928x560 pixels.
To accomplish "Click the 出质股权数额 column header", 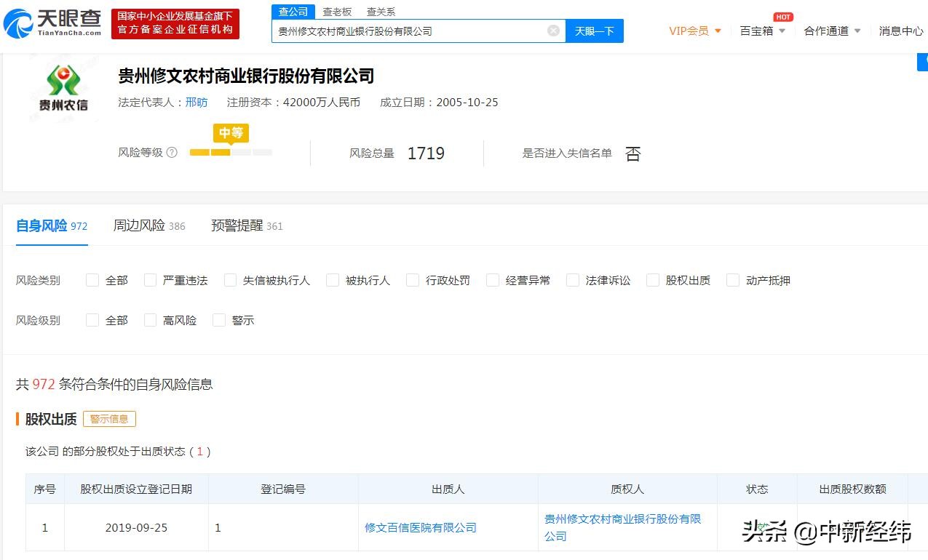I will (x=853, y=489).
